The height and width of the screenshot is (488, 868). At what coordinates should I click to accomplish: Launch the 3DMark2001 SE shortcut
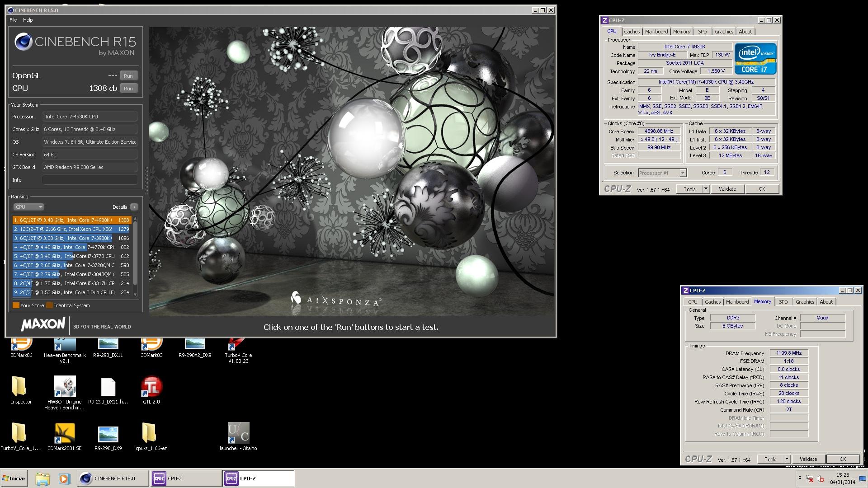tap(65, 437)
